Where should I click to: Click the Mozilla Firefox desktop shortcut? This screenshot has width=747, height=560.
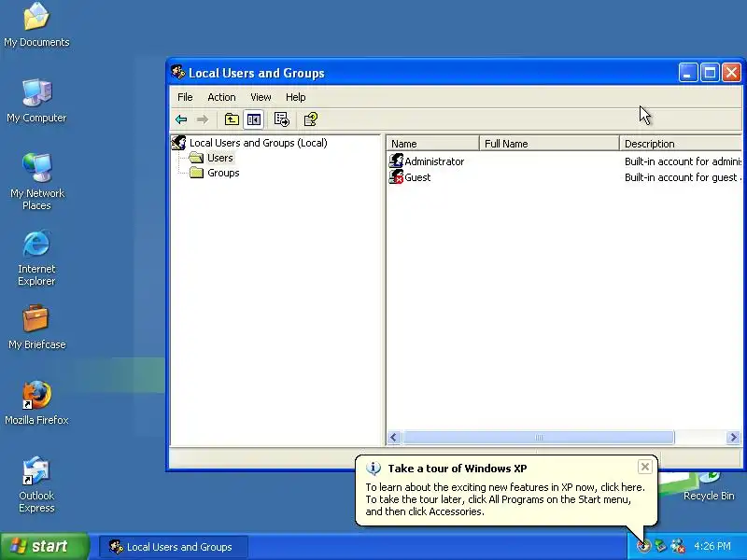coord(36,403)
